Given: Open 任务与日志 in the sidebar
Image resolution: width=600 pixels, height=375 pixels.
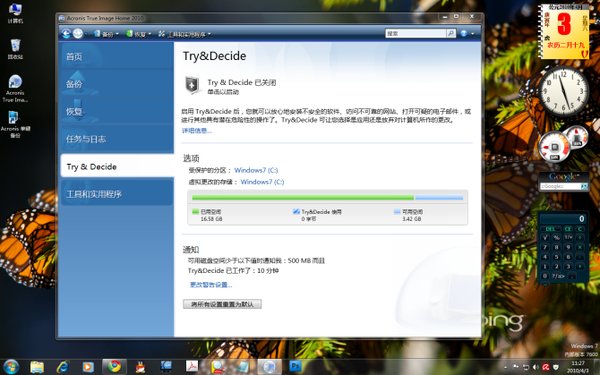Looking at the screenshot, I should point(117,139).
